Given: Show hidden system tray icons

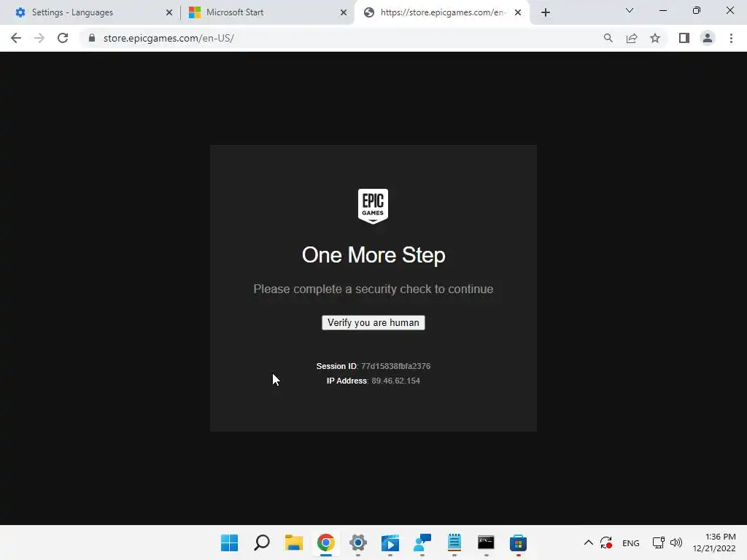Looking at the screenshot, I should tap(589, 542).
